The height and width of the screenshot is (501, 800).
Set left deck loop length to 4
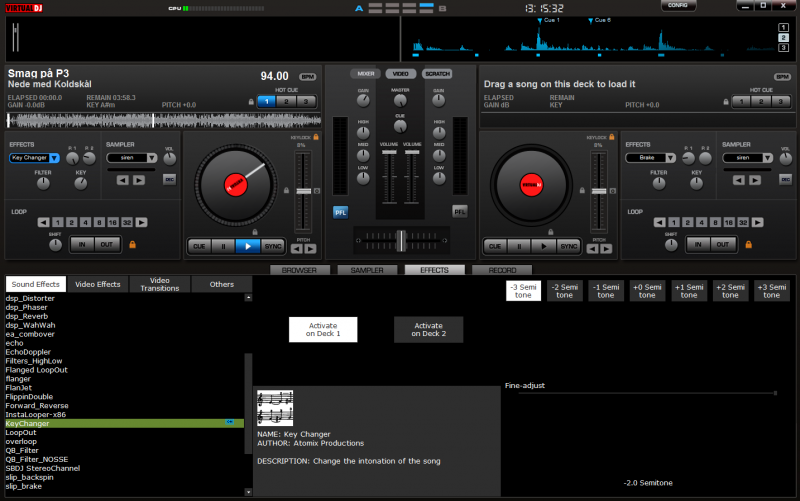(85, 222)
